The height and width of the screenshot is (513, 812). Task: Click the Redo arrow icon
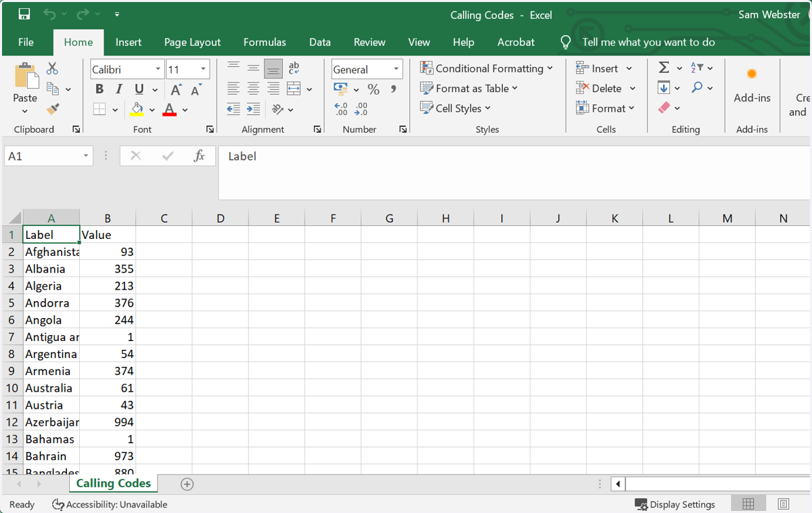pos(83,14)
